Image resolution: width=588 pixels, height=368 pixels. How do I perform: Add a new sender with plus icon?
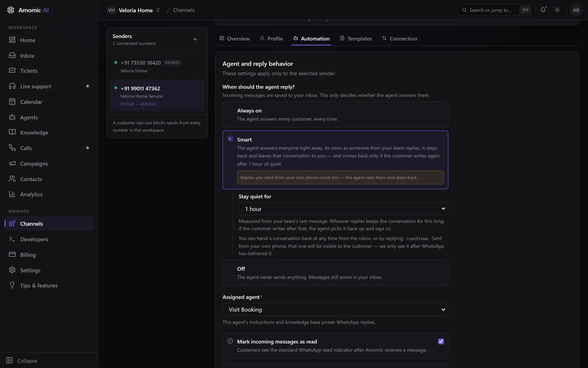pos(195,39)
